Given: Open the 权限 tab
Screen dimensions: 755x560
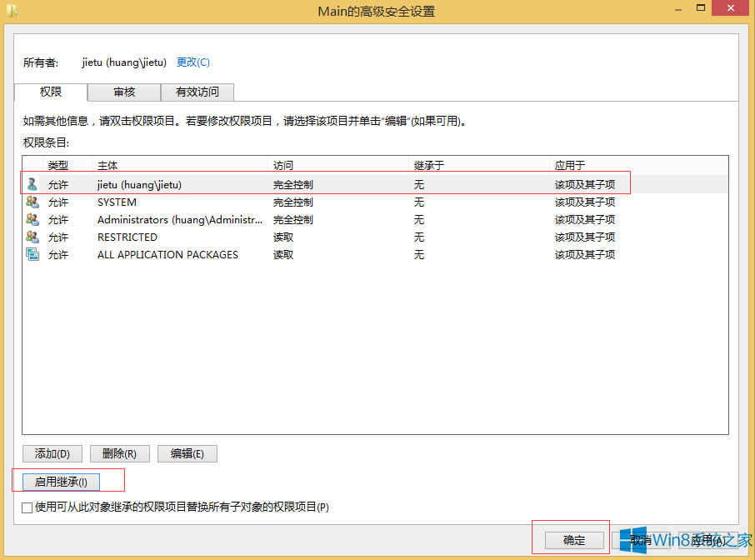Looking at the screenshot, I should tap(50, 92).
